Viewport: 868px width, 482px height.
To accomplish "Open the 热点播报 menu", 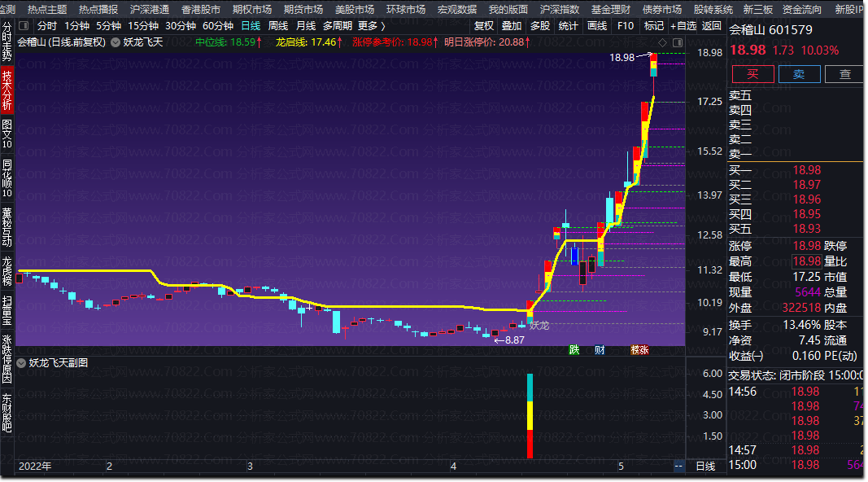I will coord(98,10).
